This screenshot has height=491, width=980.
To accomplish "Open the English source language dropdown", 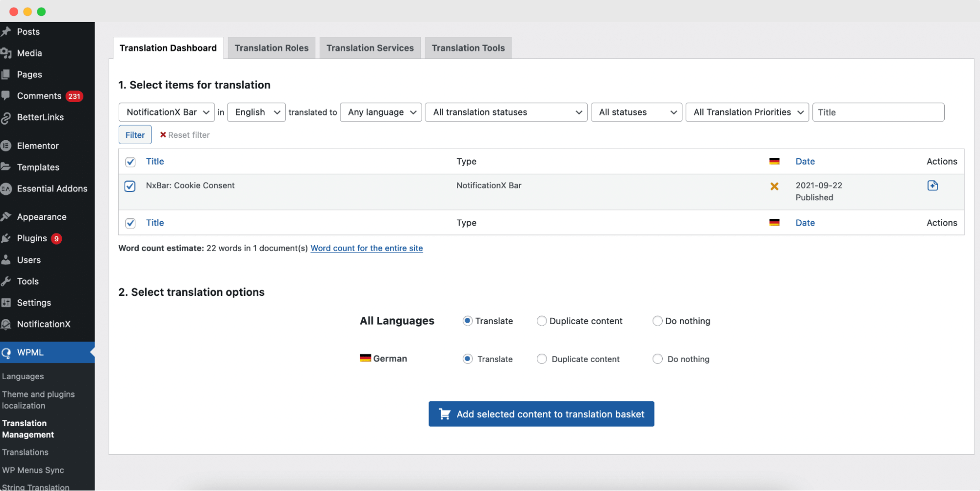I will pos(256,112).
